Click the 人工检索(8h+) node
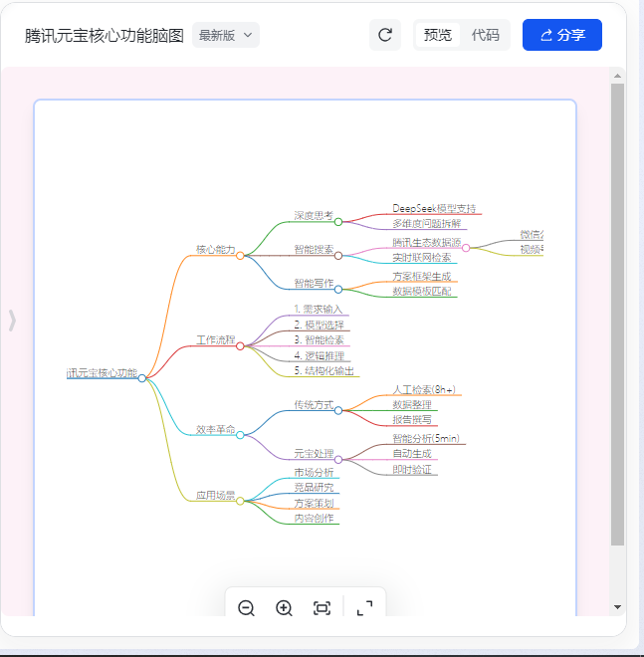The height and width of the screenshot is (657, 644). click(424, 389)
